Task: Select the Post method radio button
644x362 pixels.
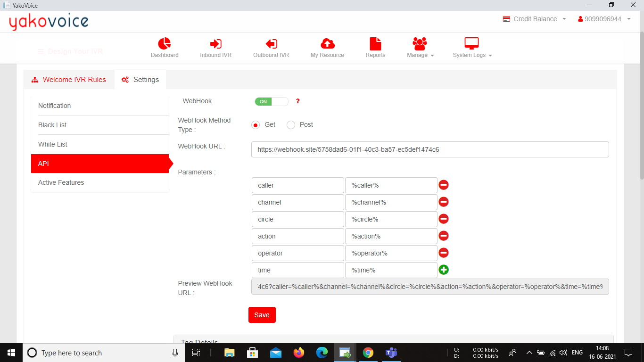Action: [x=291, y=125]
